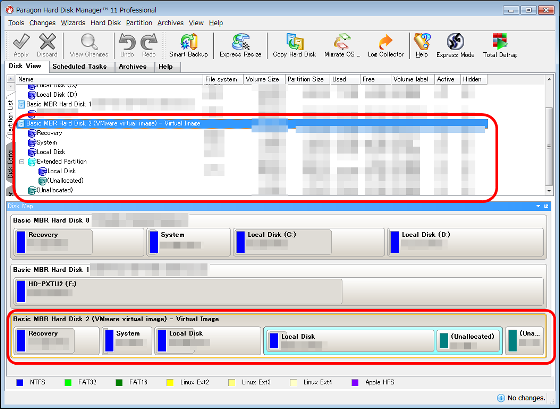Sort by the Active column header
560x409 pixels.
coord(447,79)
